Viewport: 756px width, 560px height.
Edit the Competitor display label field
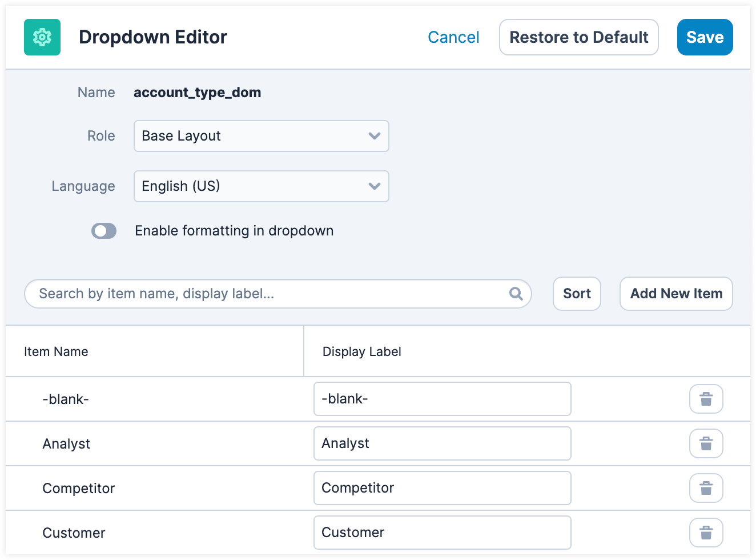point(443,488)
